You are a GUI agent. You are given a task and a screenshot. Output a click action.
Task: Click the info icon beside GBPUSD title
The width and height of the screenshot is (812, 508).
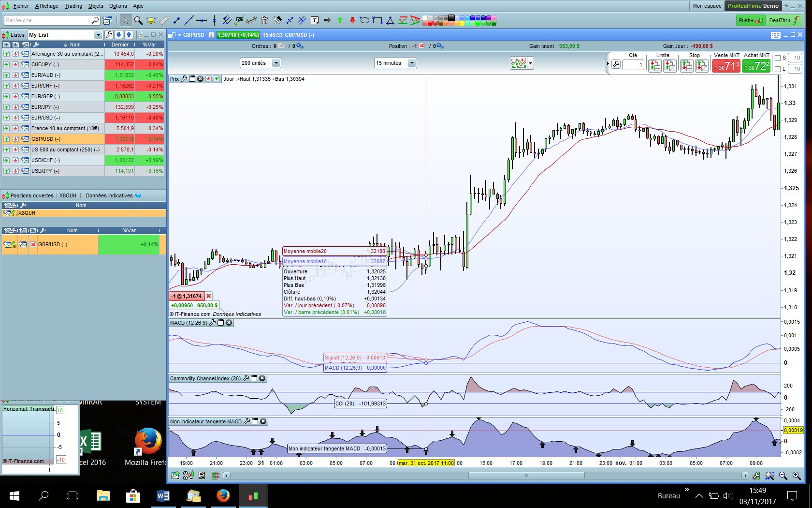click(211, 35)
